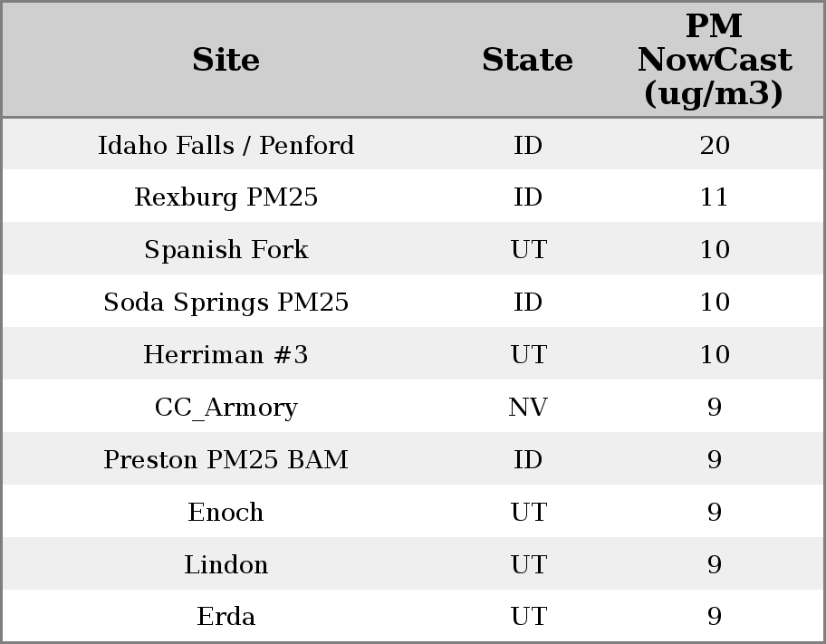The width and height of the screenshot is (826, 644).
Task: Click the Lindon site cell
Action: pos(226,565)
